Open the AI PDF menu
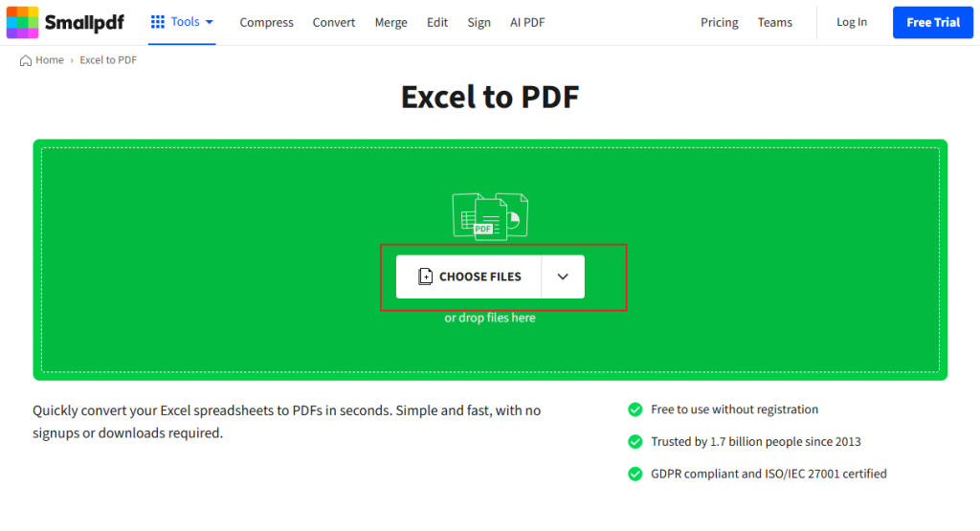 (x=527, y=23)
